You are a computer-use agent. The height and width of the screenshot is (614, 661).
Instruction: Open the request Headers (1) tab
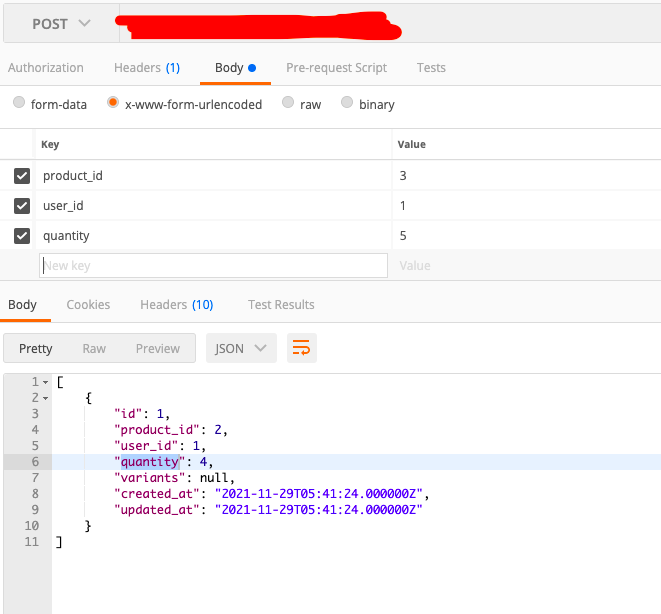[147, 68]
